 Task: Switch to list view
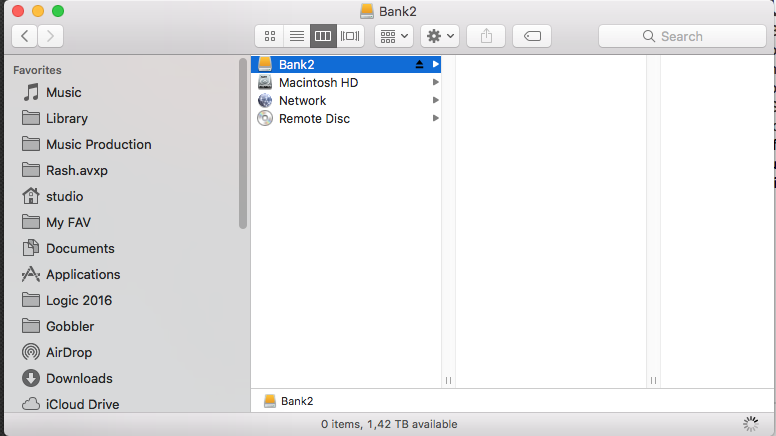click(x=297, y=36)
